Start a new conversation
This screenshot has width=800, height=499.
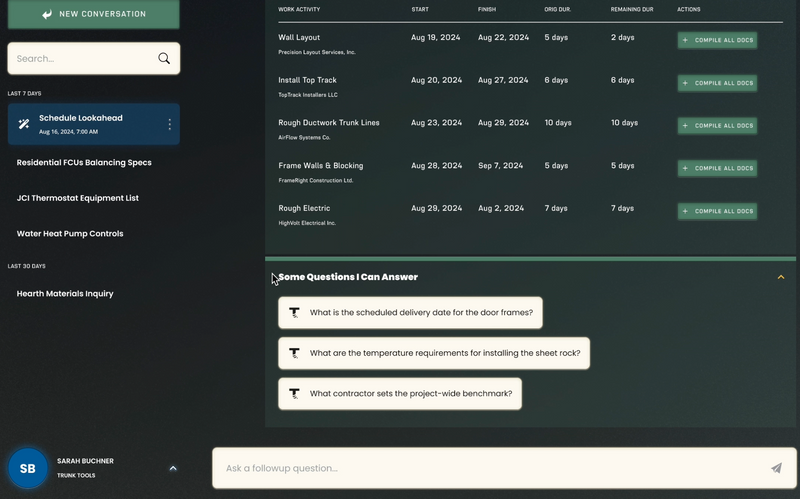pos(94,14)
